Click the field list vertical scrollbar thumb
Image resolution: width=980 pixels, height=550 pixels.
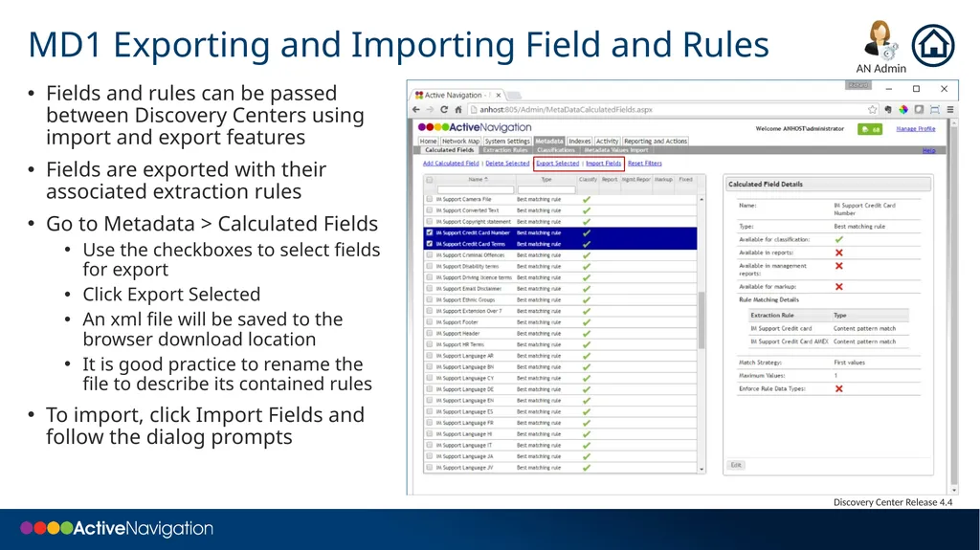point(702,320)
